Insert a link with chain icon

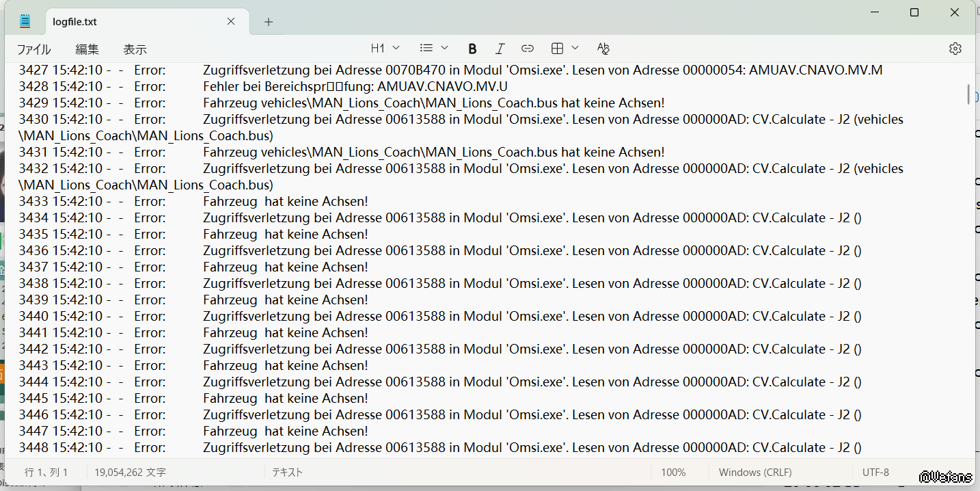coord(528,49)
